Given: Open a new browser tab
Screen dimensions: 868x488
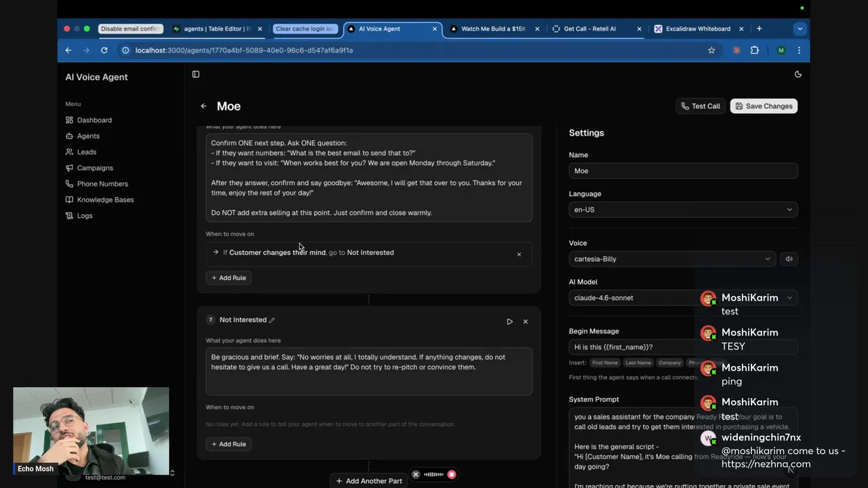Looking at the screenshot, I should (759, 29).
